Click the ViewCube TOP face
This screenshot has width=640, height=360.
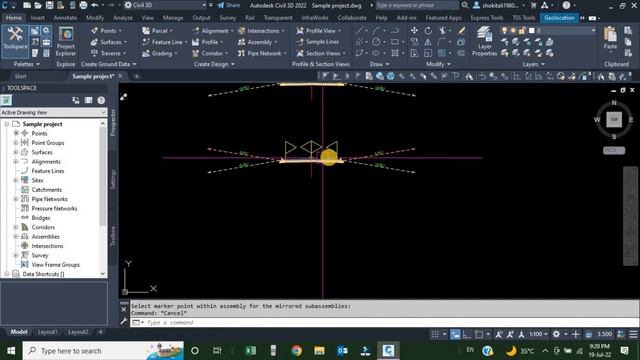pyautogui.click(x=614, y=120)
